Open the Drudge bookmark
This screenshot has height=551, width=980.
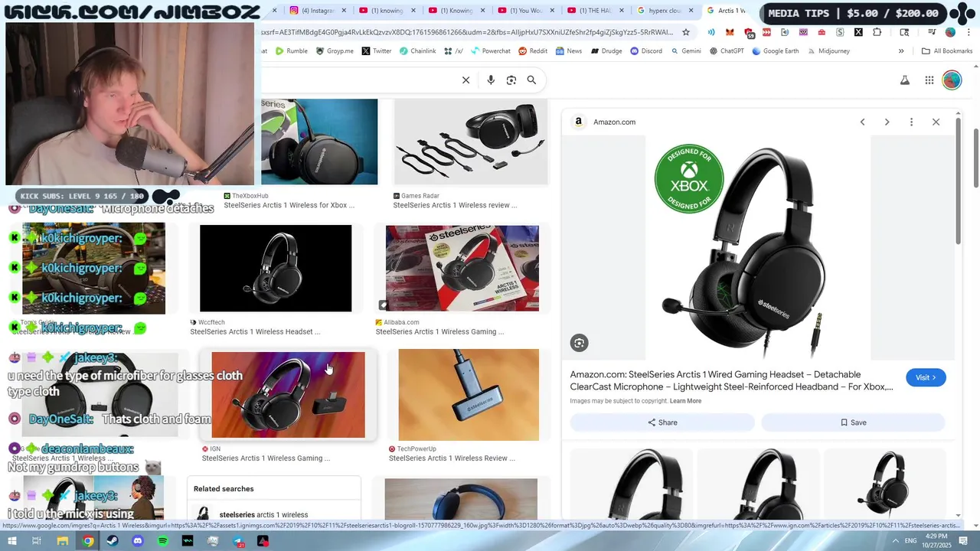[606, 51]
